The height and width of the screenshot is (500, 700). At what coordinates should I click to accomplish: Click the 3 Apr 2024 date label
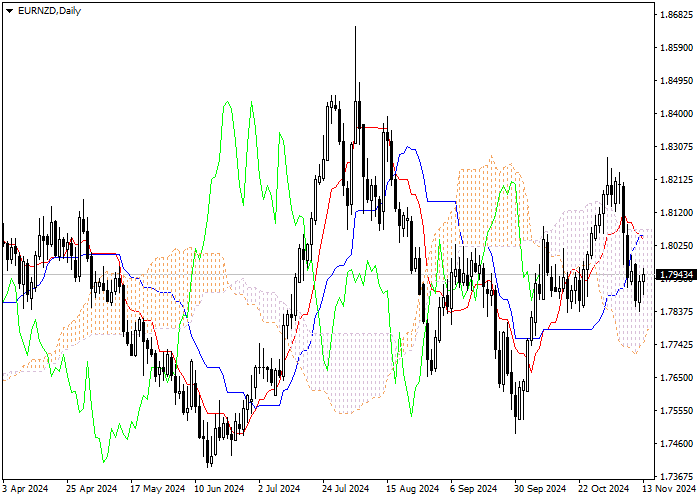[x=25, y=489]
